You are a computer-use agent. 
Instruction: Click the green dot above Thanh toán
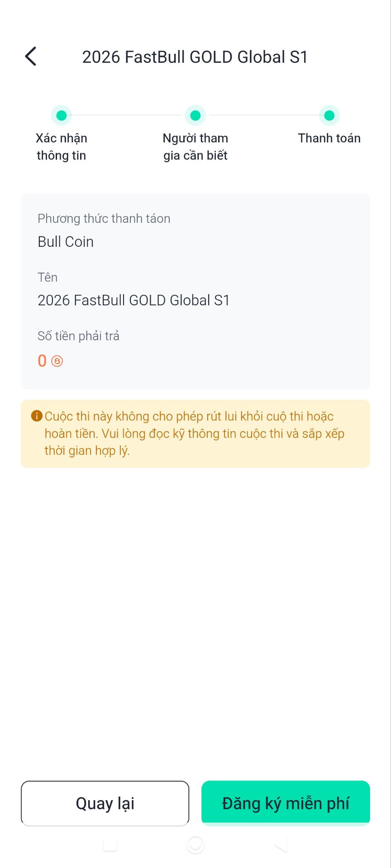pos(329,116)
